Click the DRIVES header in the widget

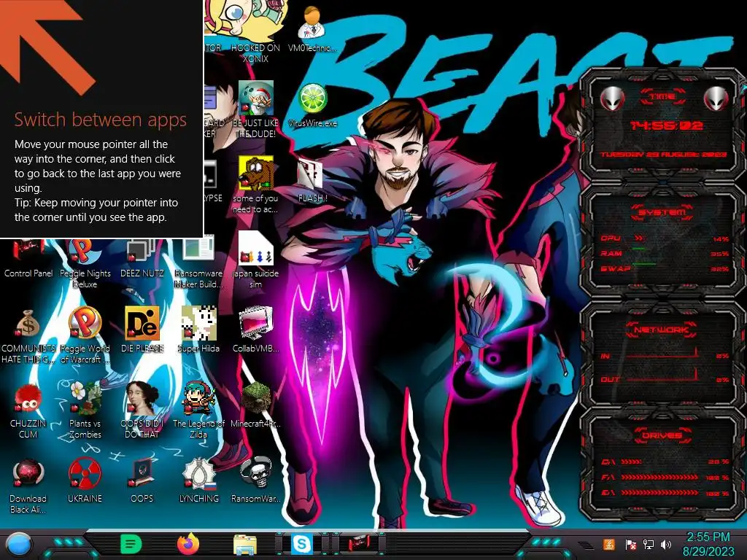coord(662,435)
